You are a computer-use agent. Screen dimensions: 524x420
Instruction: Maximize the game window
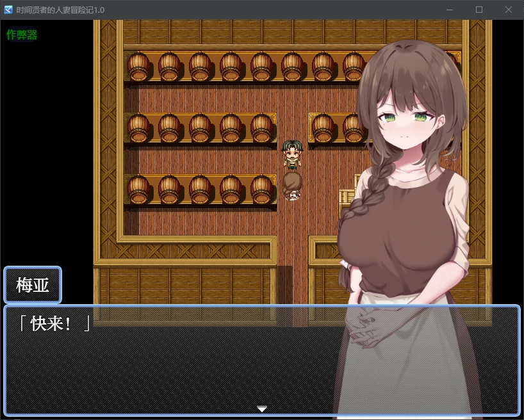[x=479, y=10]
